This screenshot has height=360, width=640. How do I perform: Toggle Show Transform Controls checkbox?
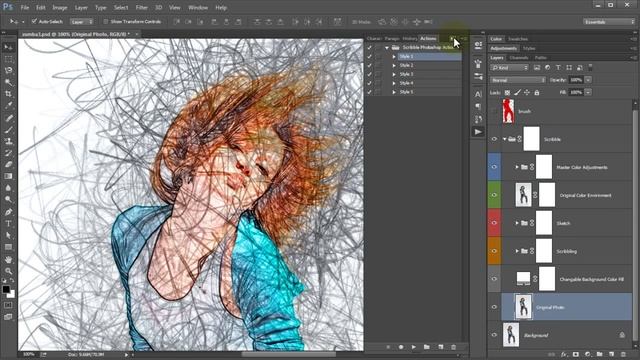tap(106, 21)
